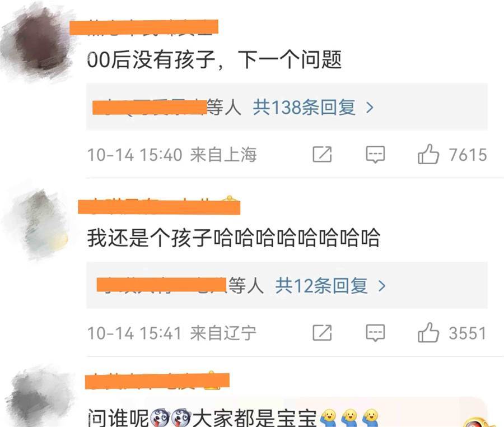
Task: Open first commenter's blurred avatar
Action: pyautogui.click(x=39, y=43)
